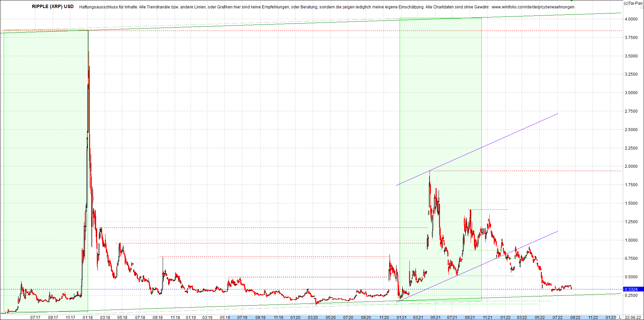Click the 3.7500 price axis label
This screenshot has width=644, height=320.
click(x=631, y=38)
